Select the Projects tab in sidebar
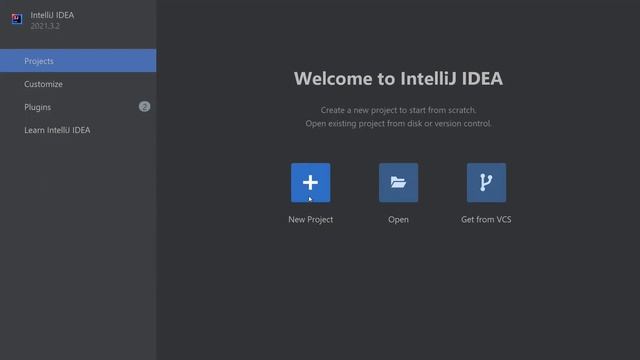Image resolution: width=640 pixels, height=360 pixels. coord(78,60)
